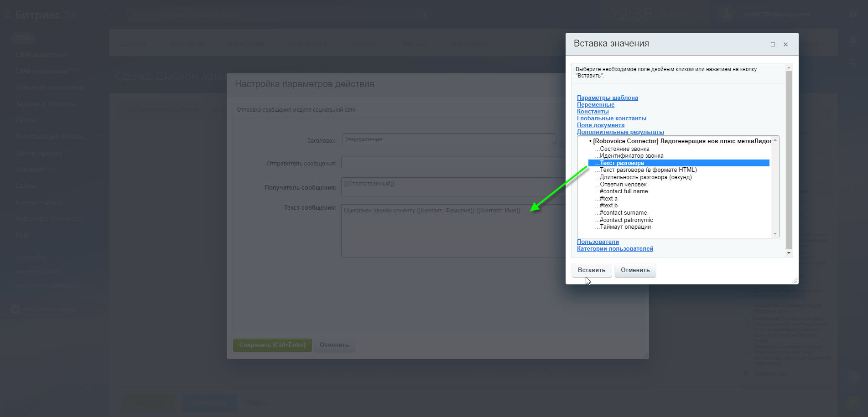Close the Вставка значения dialog
868x417 pixels.
pyautogui.click(x=785, y=44)
